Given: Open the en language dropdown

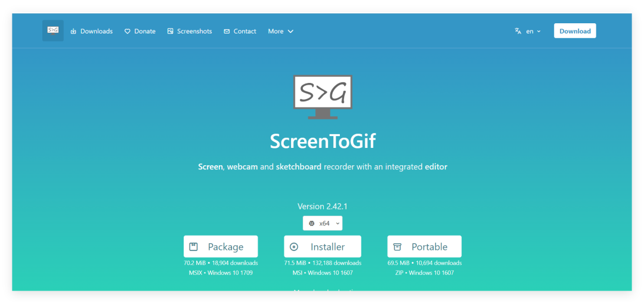Looking at the screenshot, I should [x=533, y=31].
